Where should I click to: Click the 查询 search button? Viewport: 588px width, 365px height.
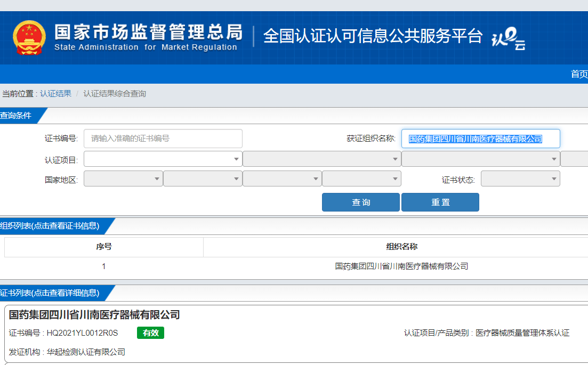coord(361,202)
